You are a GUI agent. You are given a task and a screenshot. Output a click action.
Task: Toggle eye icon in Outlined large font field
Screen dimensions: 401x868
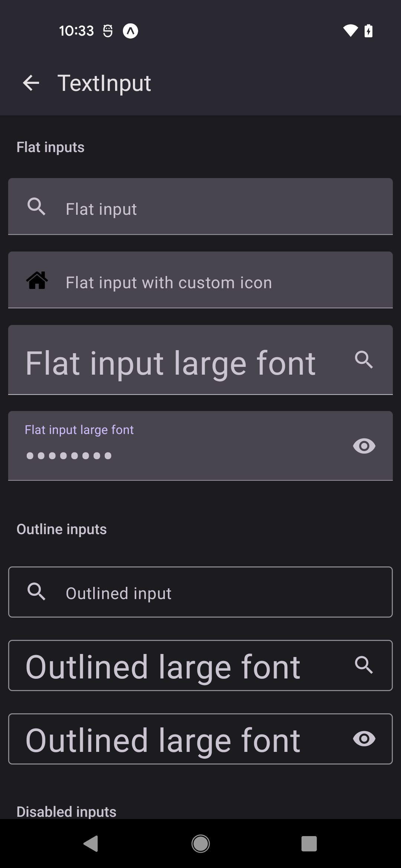364,739
